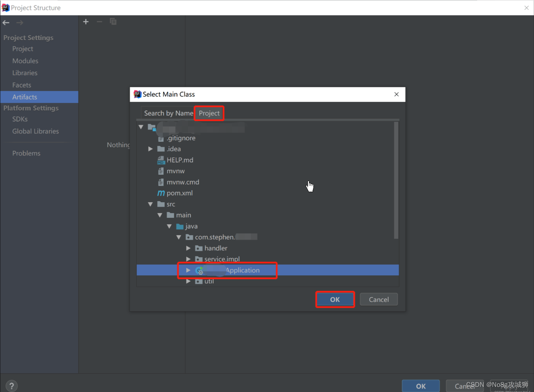Click the minus remove artifact icon

click(99, 22)
